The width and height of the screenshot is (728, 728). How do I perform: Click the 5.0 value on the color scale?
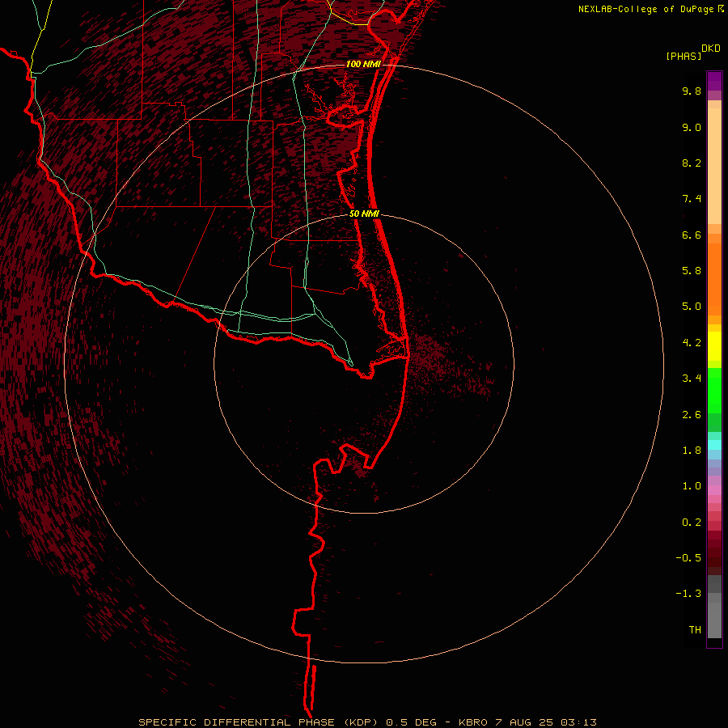tap(692, 307)
